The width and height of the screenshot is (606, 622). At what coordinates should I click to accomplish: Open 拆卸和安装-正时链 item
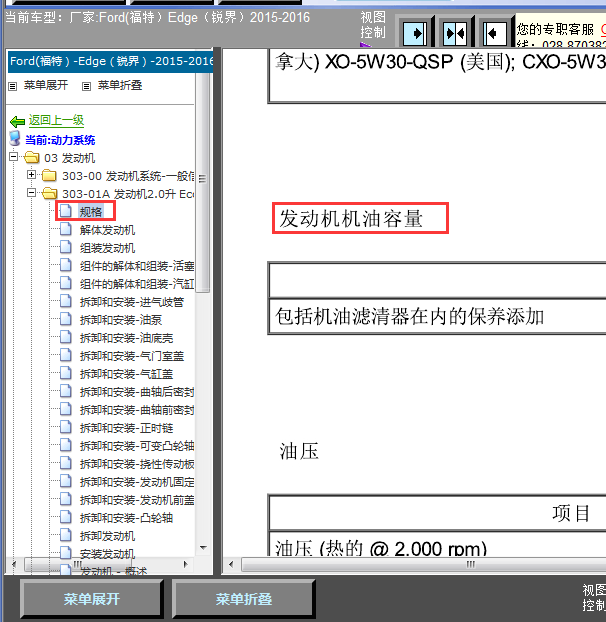click(126, 428)
